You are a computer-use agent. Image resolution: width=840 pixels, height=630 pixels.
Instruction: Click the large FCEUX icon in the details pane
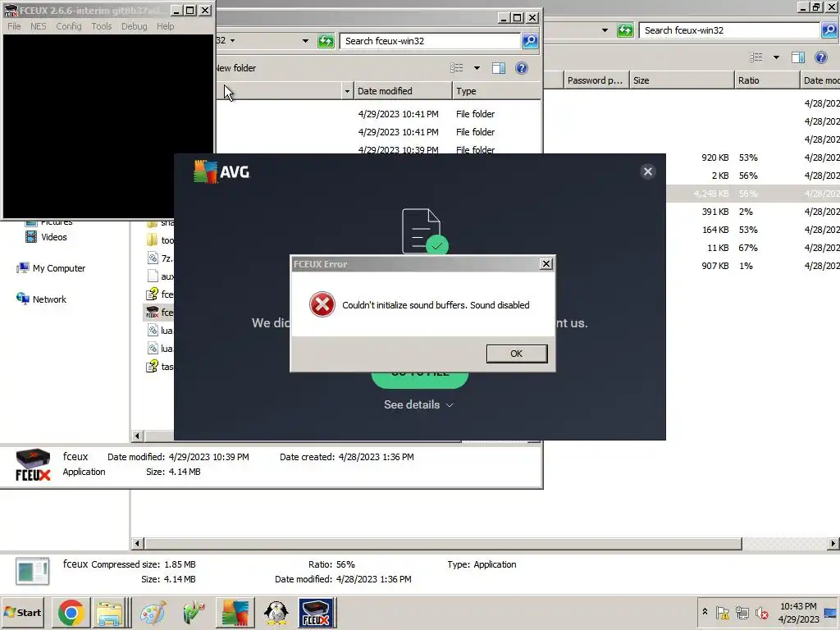pos(33,466)
